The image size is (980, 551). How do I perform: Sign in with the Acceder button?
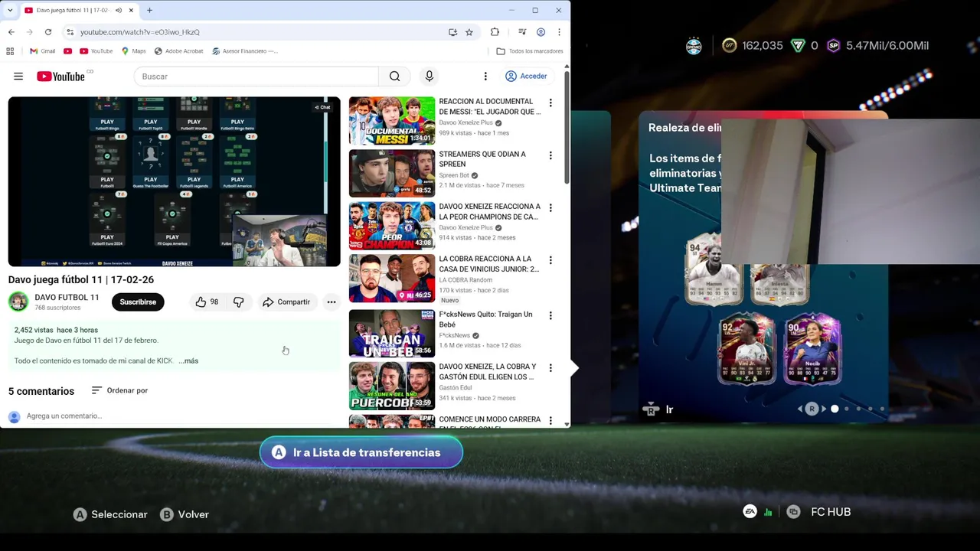pos(526,77)
